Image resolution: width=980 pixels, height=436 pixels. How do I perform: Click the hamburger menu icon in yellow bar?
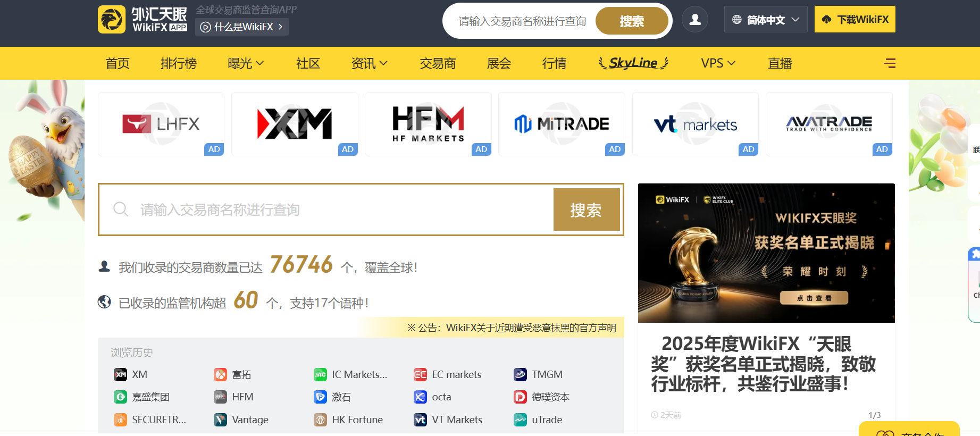(x=890, y=63)
